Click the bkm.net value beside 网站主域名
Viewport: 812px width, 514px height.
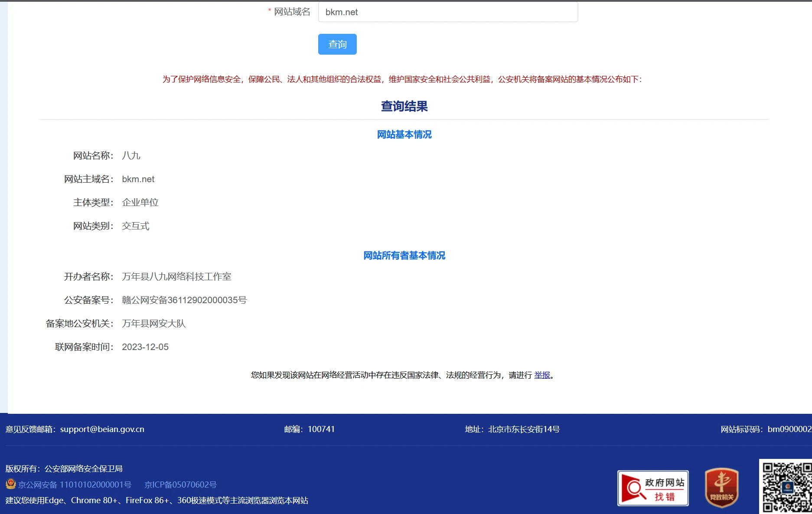[x=138, y=179]
